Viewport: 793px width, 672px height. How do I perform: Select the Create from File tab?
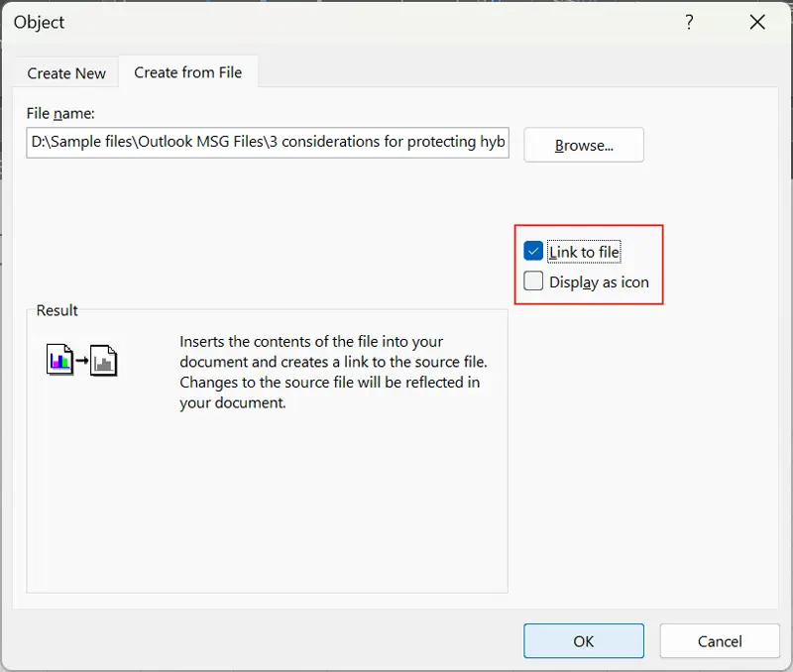188,72
